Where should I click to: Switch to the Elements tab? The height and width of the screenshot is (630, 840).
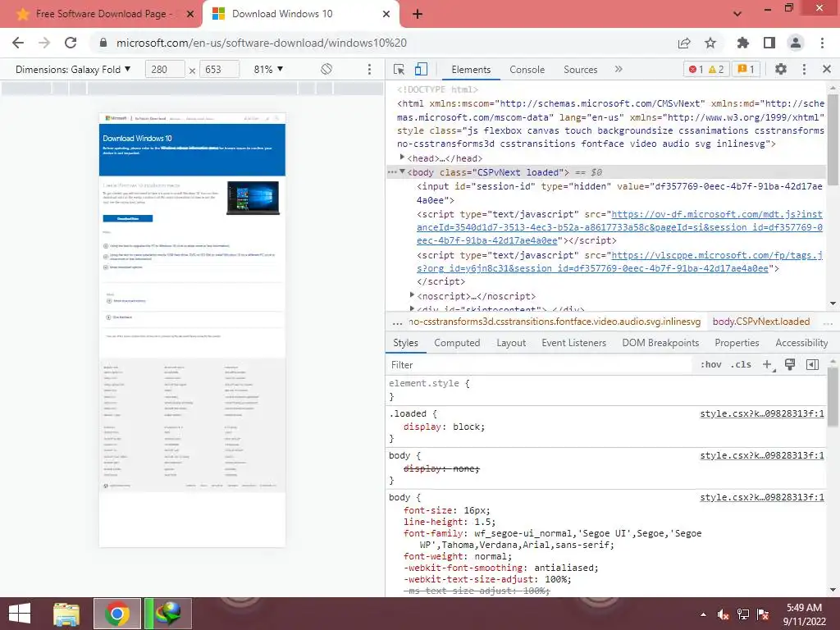(x=471, y=69)
